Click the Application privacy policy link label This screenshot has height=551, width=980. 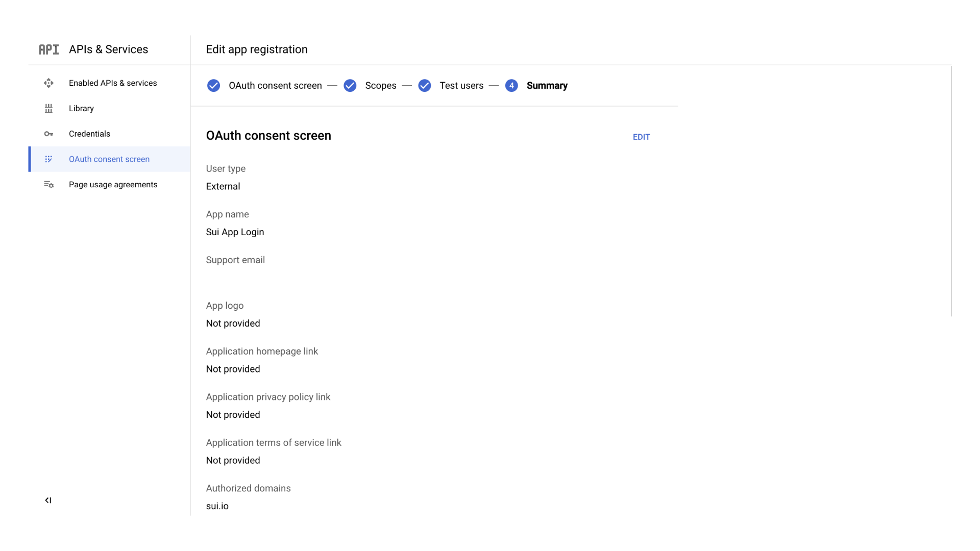tap(268, 397)
